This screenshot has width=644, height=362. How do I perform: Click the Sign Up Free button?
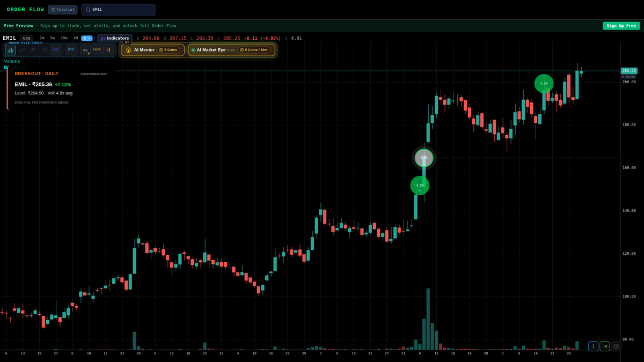[621, 26]
